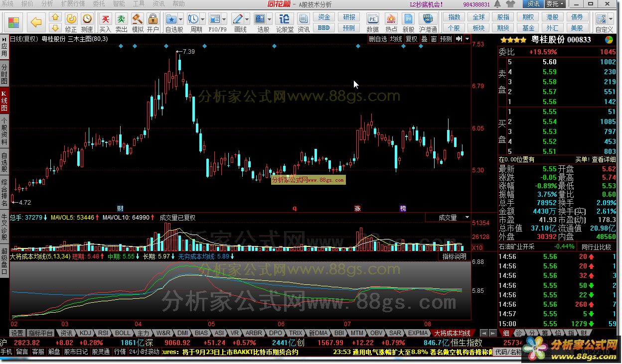
Task: Click the 指数 button
Action: tap(454, 17)
